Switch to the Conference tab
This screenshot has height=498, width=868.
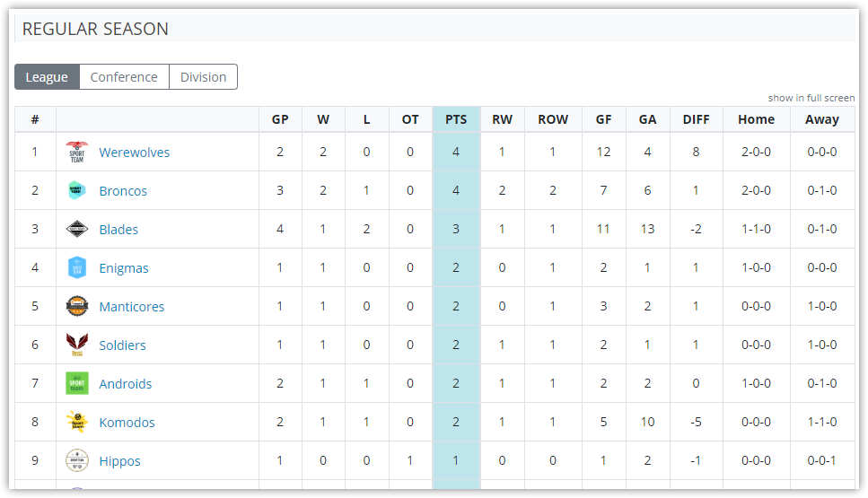[124, 77]
